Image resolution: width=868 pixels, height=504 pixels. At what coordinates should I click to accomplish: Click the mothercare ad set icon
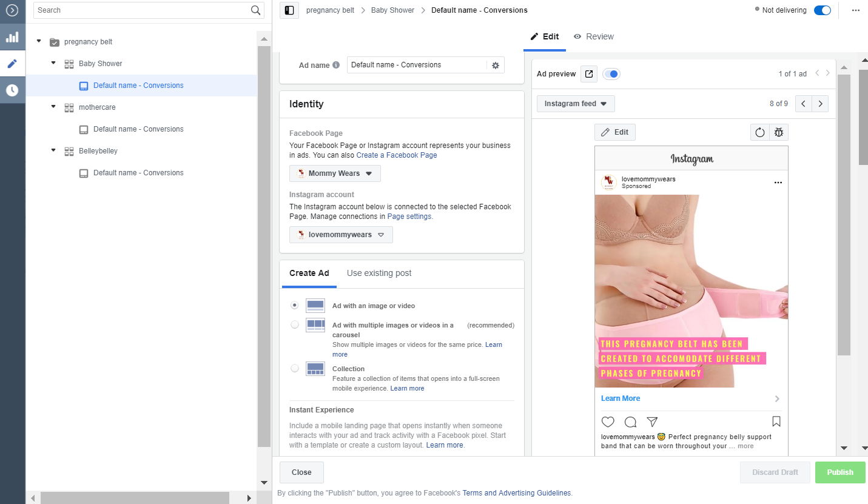point(69,107)
